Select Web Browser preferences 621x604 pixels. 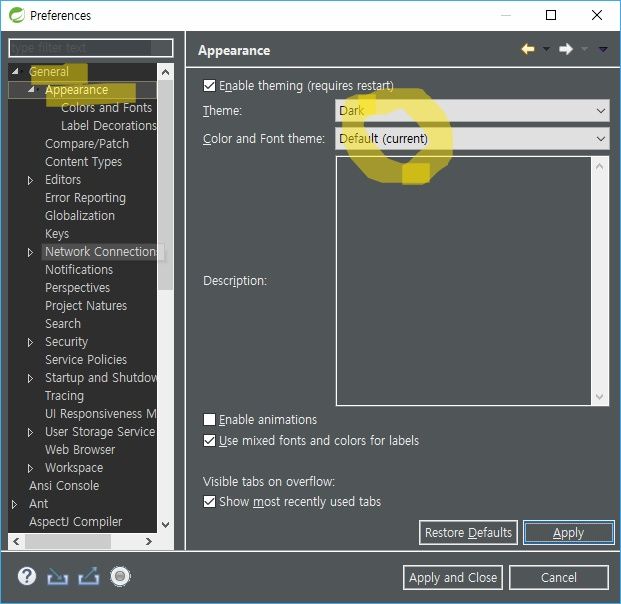(x=80, y=450)
